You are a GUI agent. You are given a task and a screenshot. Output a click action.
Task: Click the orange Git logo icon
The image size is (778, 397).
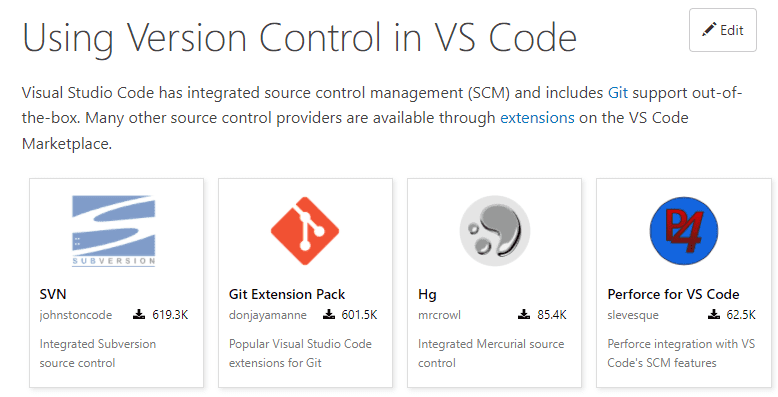(305, 231)
